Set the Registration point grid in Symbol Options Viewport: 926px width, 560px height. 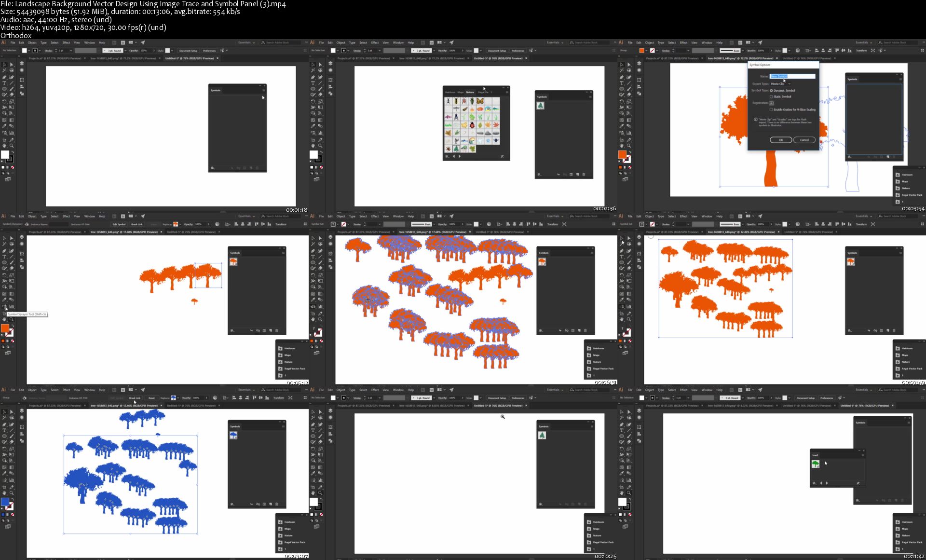tap(772, 103)
